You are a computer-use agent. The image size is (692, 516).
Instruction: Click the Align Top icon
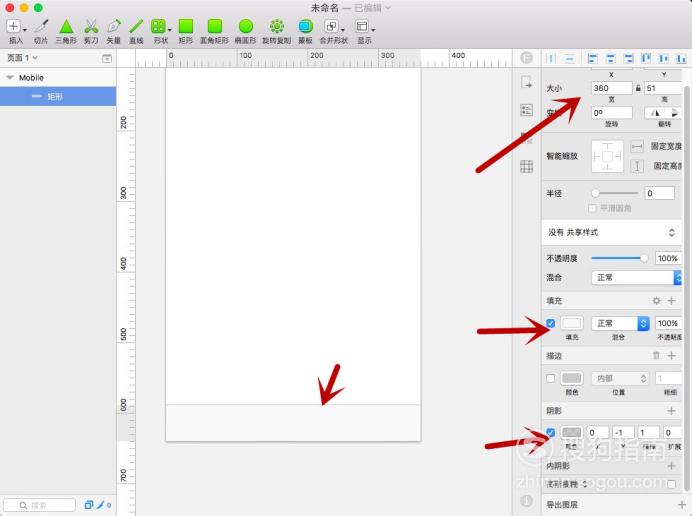coord(646,58)
